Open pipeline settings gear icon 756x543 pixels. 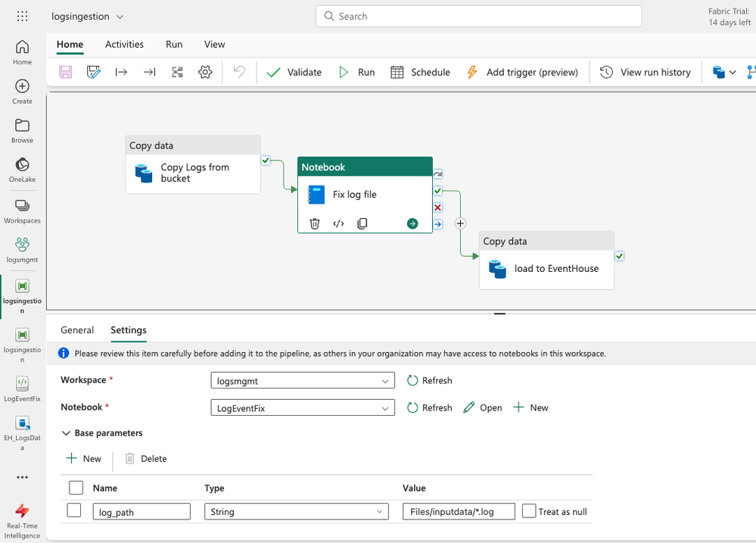point(205,72)
